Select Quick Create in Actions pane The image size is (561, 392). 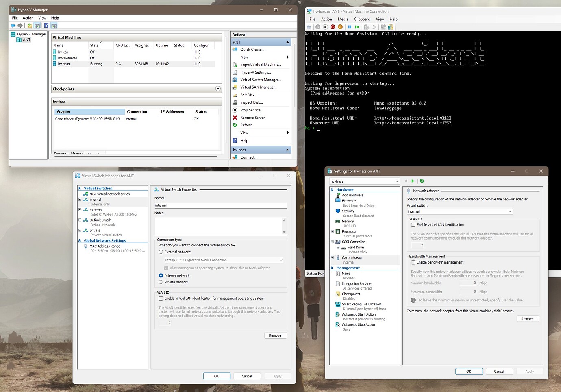(x=251, y=49)
